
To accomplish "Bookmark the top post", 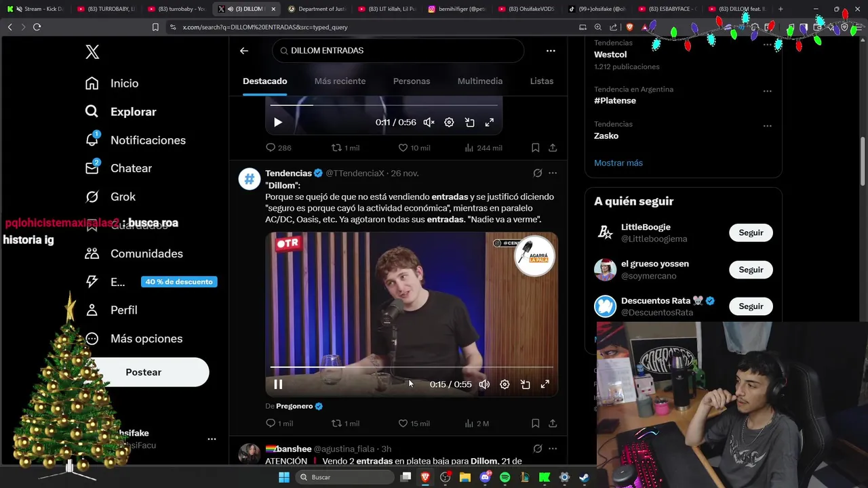I will coord(535,148).
